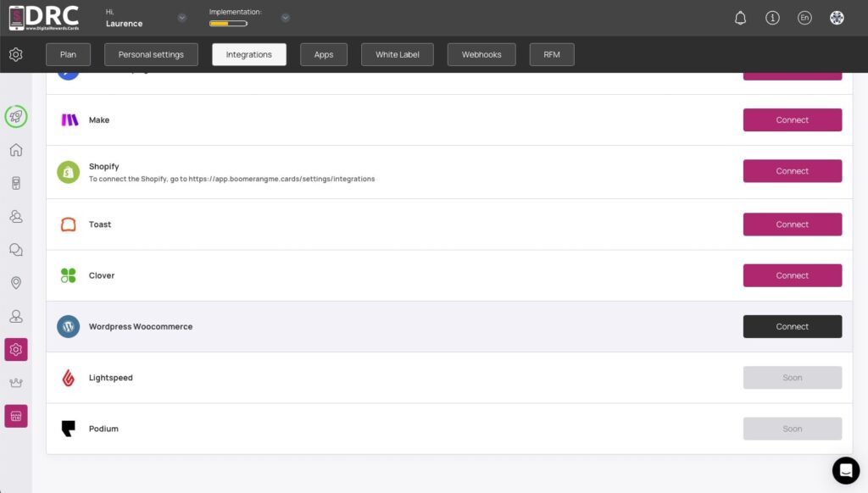Open the user avatar icon in header

point(837,18)
